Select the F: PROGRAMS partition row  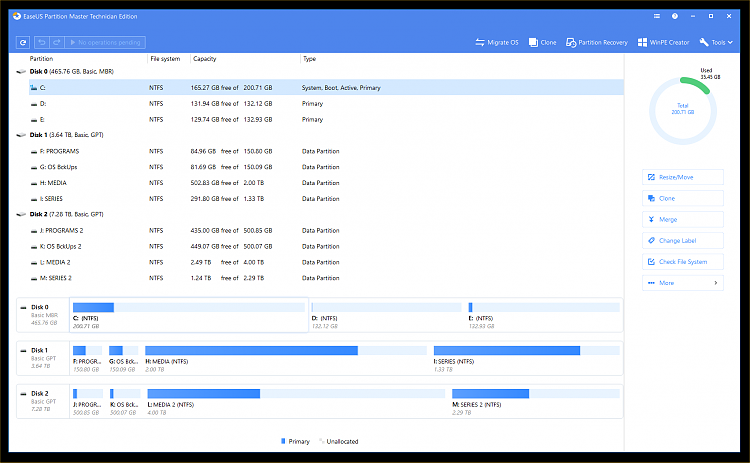tap(326, 151)
